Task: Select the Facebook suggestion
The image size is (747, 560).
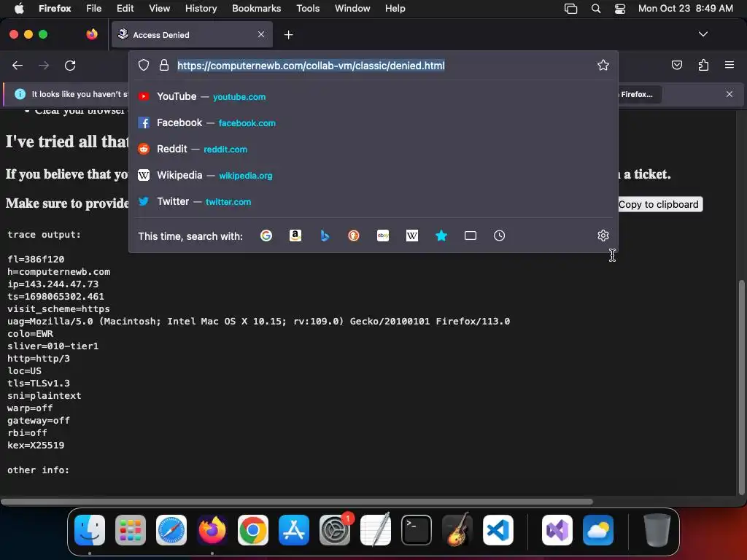Action: point(373,122)
